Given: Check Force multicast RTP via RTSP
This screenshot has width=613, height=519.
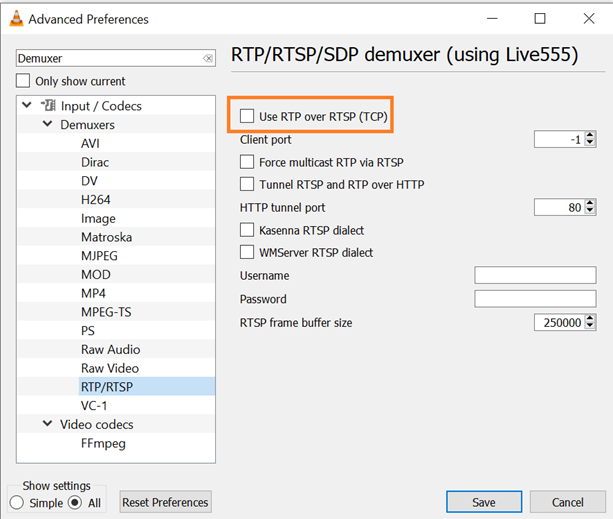Looking at the screenshot, I should 247,162.
